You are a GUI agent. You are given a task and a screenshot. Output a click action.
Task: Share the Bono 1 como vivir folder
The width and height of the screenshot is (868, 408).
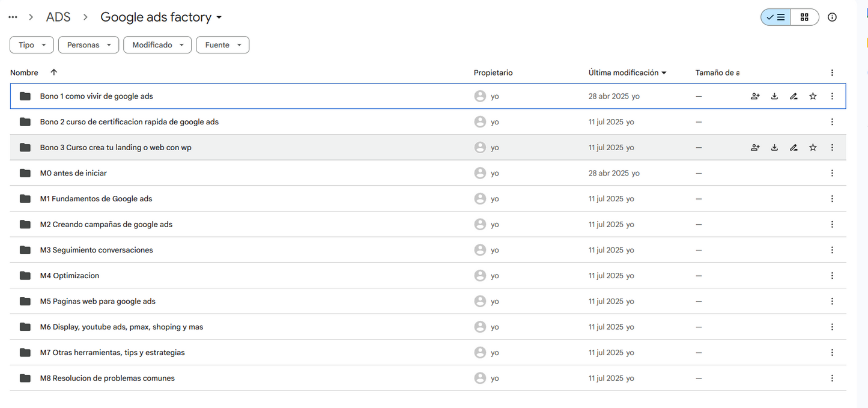[755, 96]
